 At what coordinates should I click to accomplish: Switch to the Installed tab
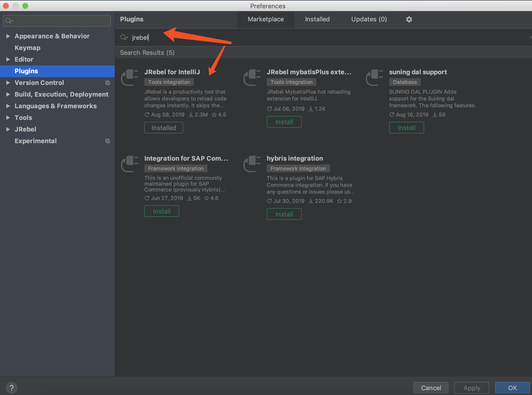coord(317,19)
